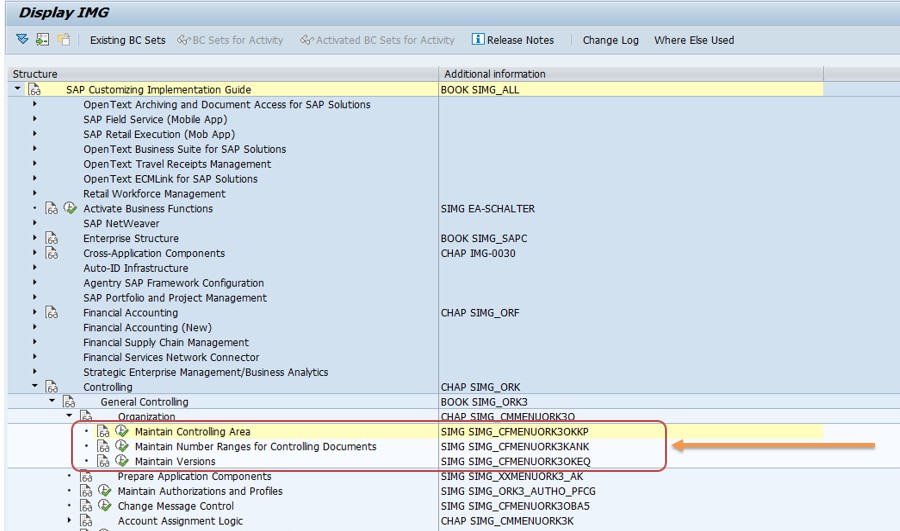
Task: Collapse SAP Customizing Implementation Guide node
Action: click(x=18, y=88)
